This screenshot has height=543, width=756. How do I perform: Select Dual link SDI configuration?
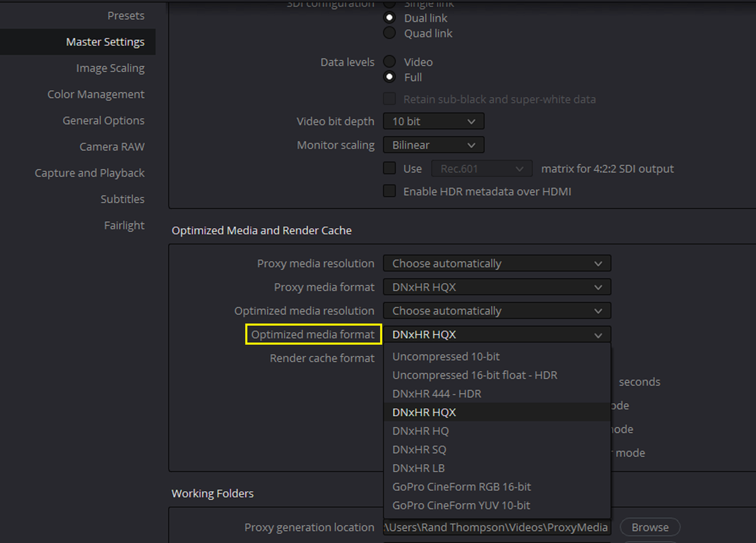390,18
